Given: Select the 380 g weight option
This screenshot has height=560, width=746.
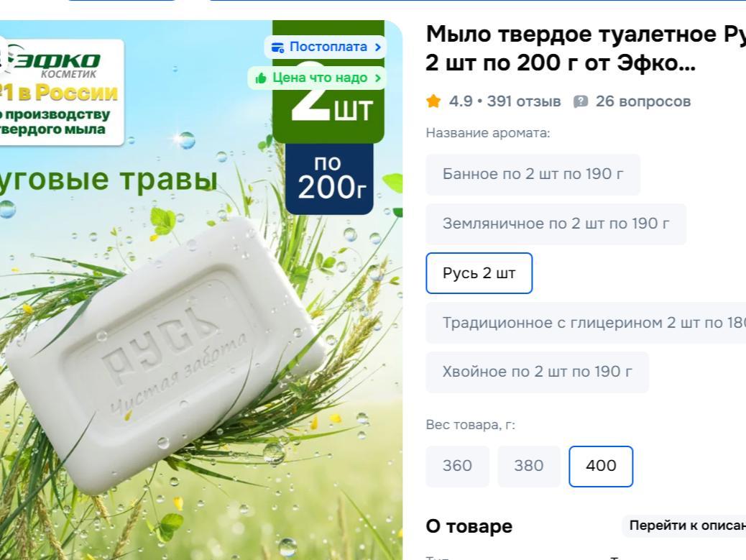Looking at the screenshot, I should pyautogui.click(x=528, y=466).
